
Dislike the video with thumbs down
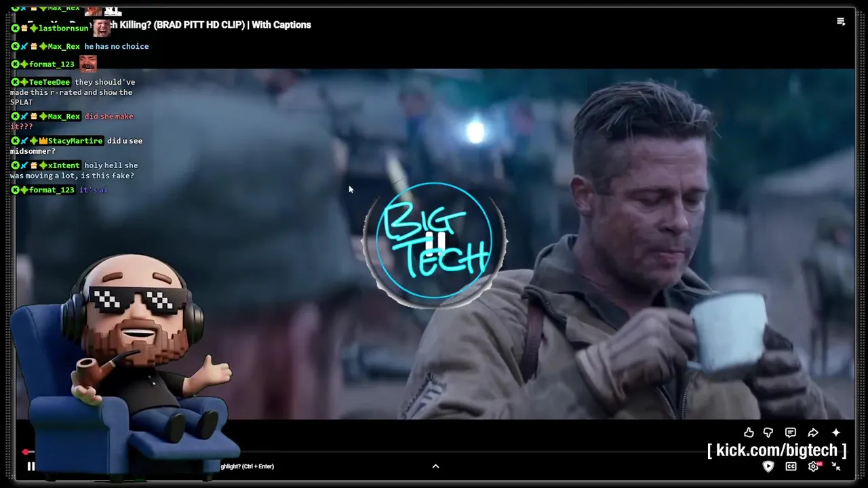[768, 432]
